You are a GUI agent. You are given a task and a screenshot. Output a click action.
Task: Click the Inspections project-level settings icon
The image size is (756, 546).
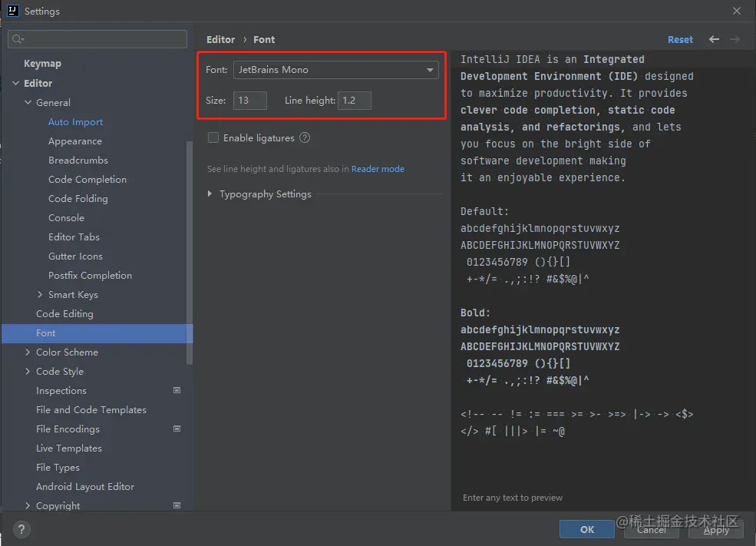click(177, 390)
